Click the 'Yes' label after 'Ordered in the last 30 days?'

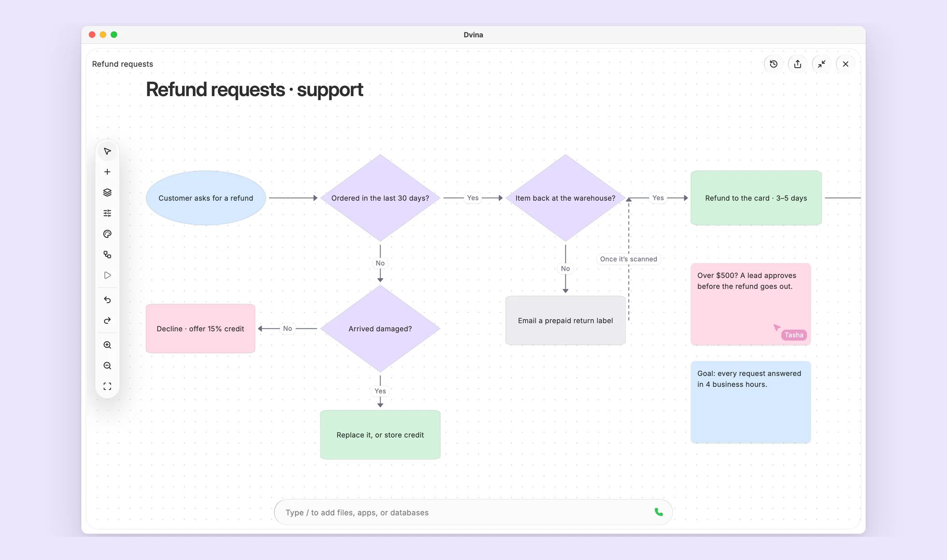pos(473,198)
